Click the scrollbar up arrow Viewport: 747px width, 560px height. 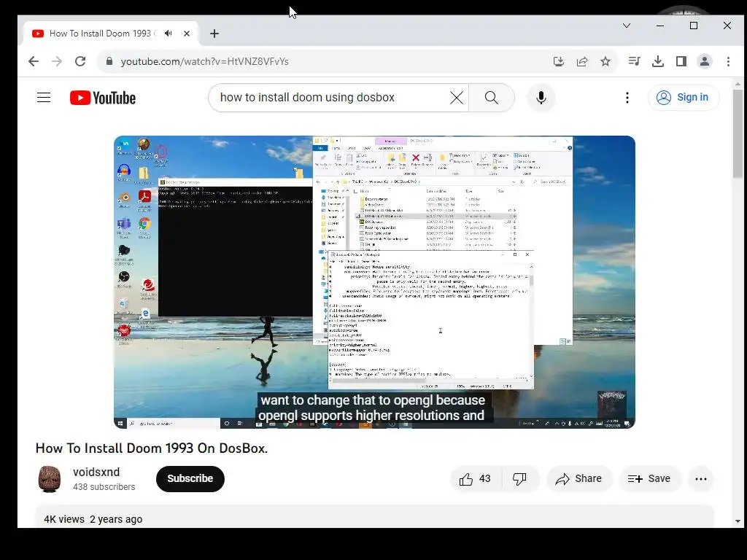pos(738,85)
